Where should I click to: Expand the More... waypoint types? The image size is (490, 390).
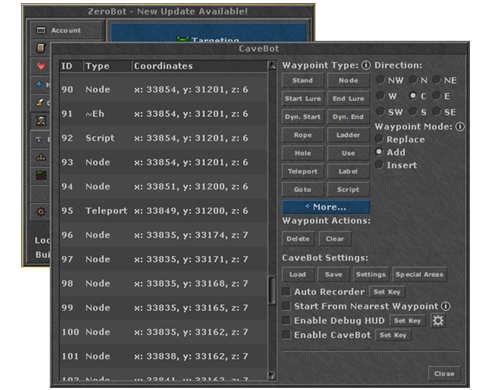326,207
